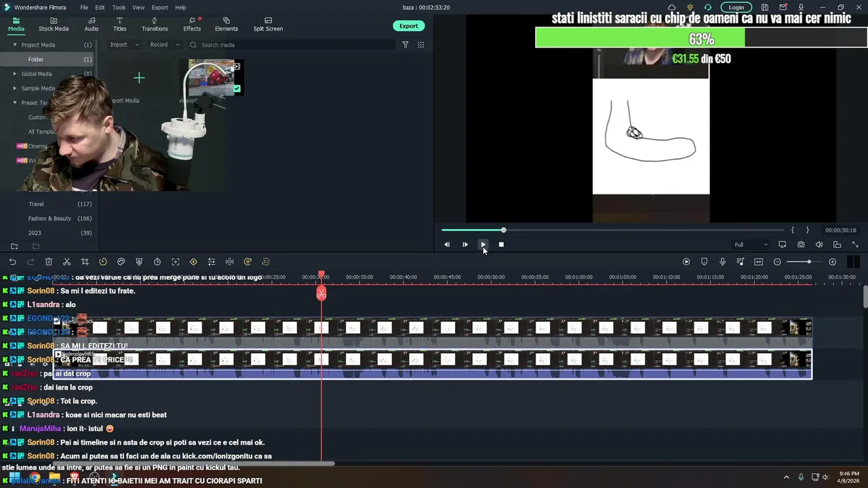The width and height of the screenshot is (868, 488).
Task: Open the message center envelope icon
Action: [x=783, y=7]
